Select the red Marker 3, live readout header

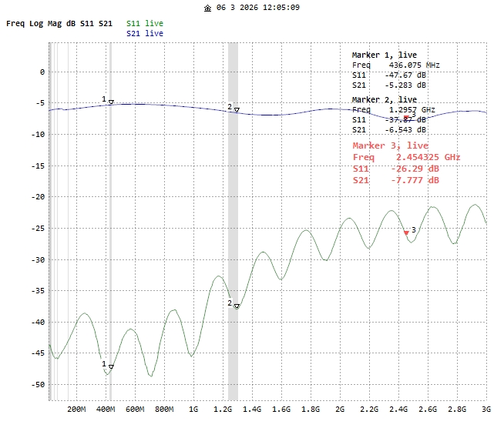[390, 145]
